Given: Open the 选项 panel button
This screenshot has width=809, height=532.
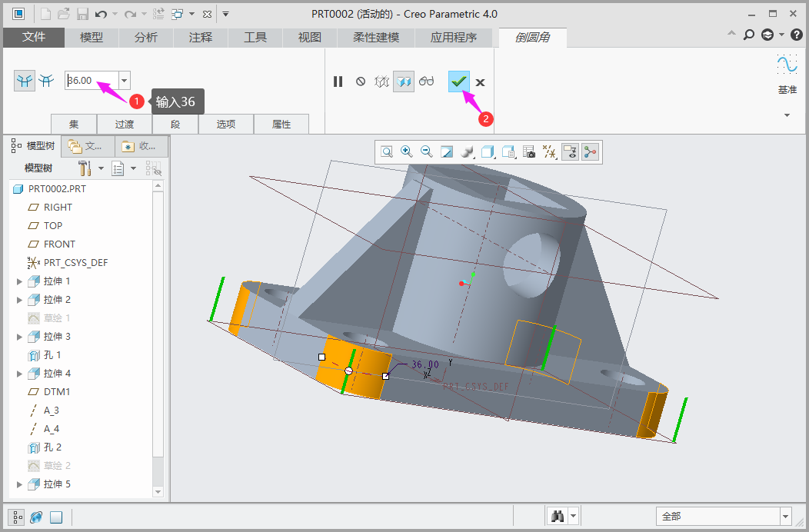Looking at the screenshot, I should pyautogui.click(x=225, y=124).
